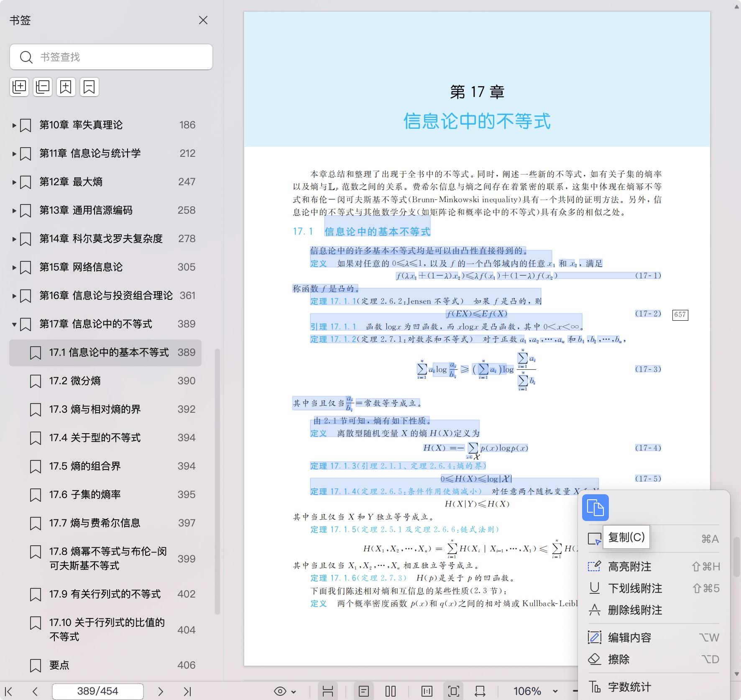Enable two-page spread view
741x700 pixels.
(x=390, y=691)
